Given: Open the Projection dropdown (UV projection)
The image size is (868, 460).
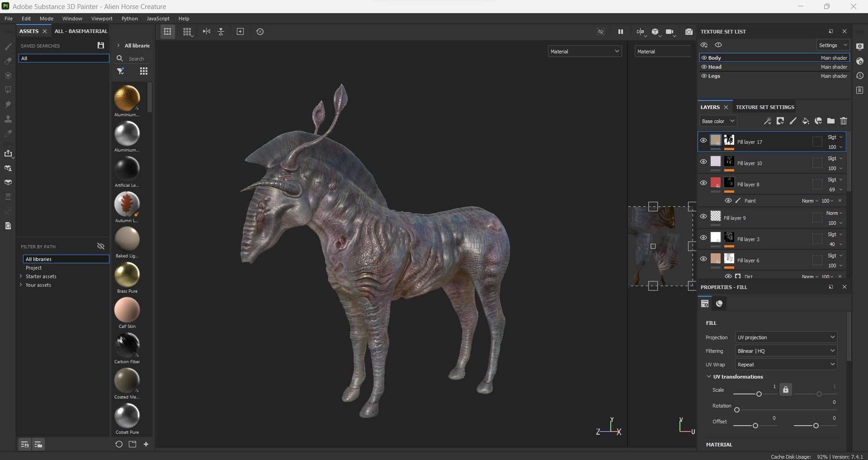Looking at the screenshot, I should (x=786, y=337).
